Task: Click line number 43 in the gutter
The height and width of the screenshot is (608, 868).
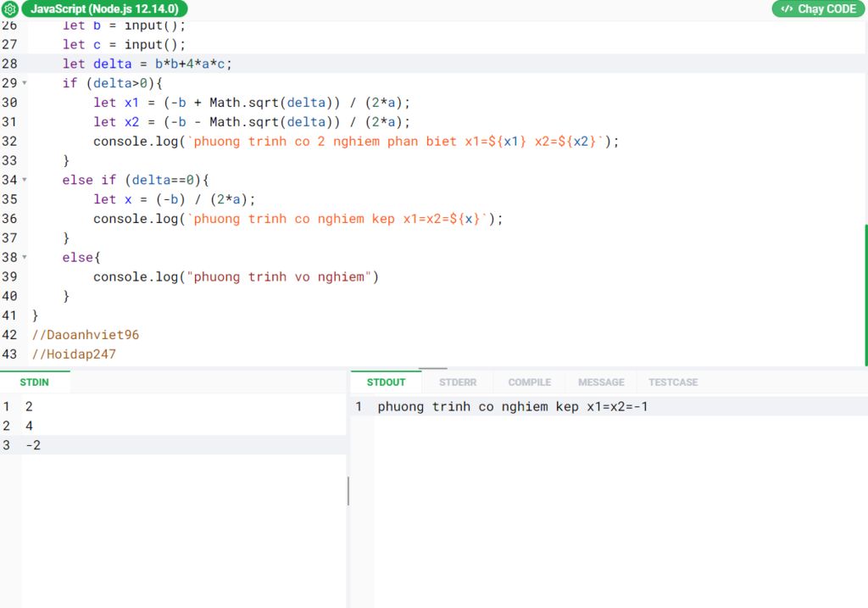Action: (9, 354)
